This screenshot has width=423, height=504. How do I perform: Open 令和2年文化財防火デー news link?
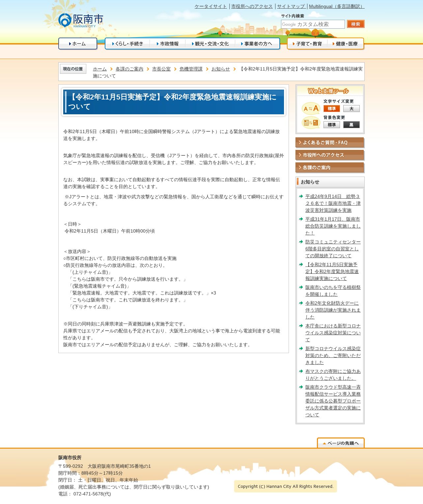point(333,310)
